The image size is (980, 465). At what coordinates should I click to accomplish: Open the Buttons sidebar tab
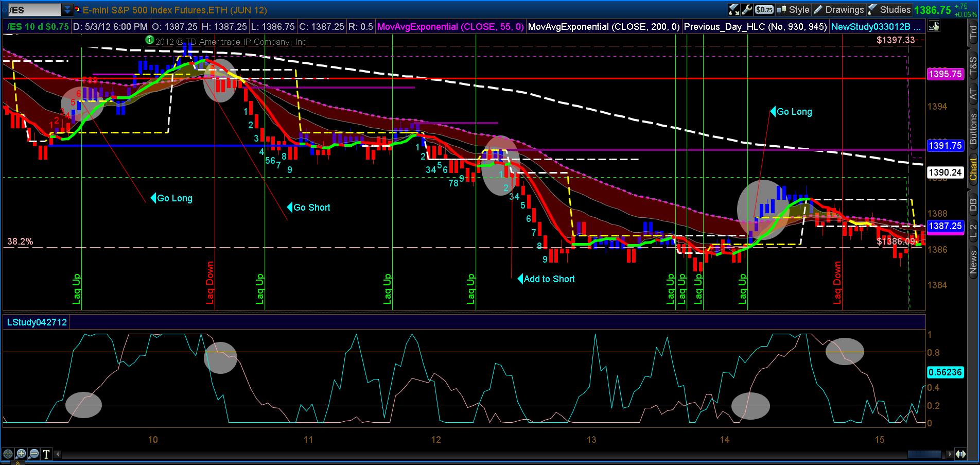click(x=973, y=129)
